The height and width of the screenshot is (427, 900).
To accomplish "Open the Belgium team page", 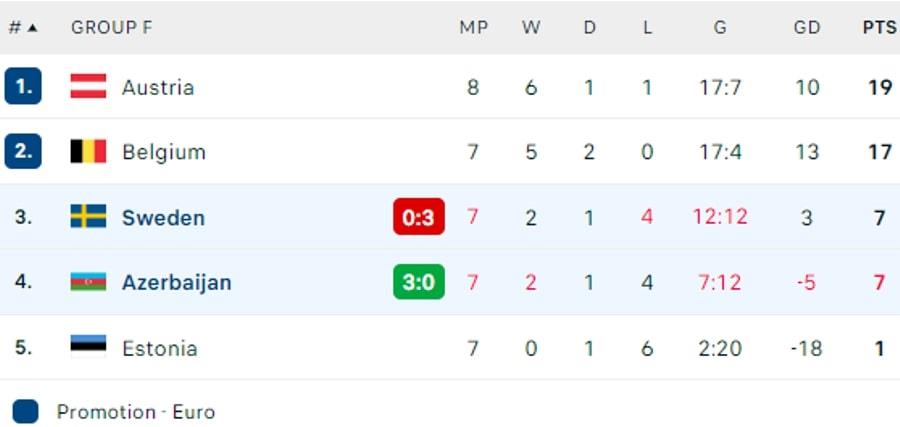I will (x=163, y=152).
